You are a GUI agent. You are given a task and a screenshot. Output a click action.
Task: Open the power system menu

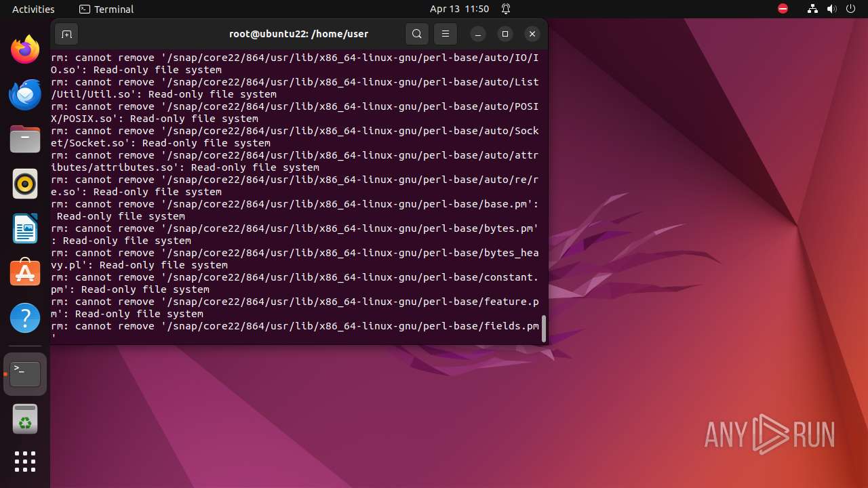tap(851, 9)
